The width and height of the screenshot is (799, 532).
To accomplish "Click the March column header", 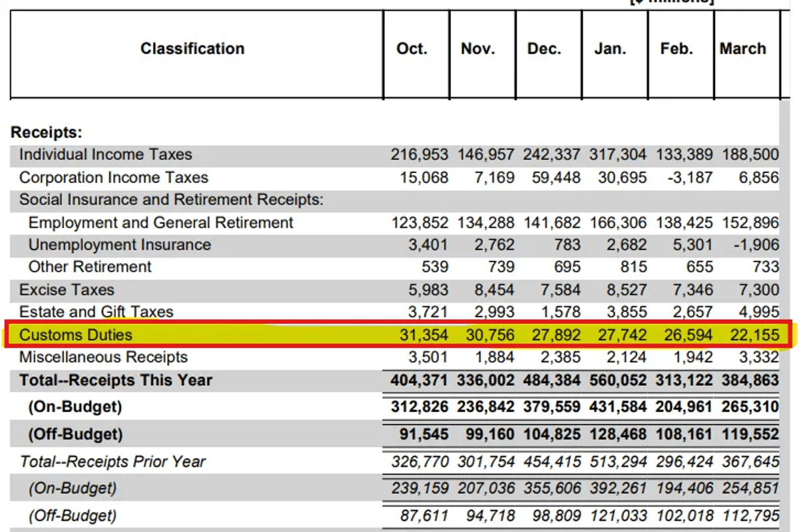I will 742,49.
